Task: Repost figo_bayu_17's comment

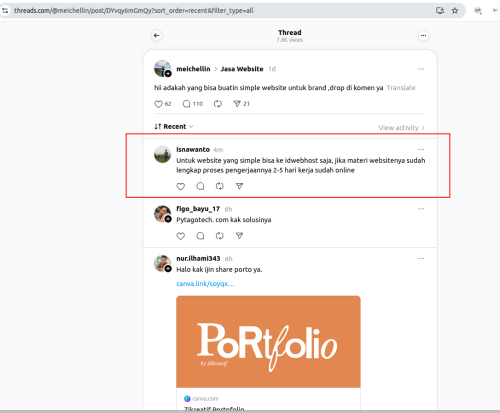Action: click(x=219, y=236)
